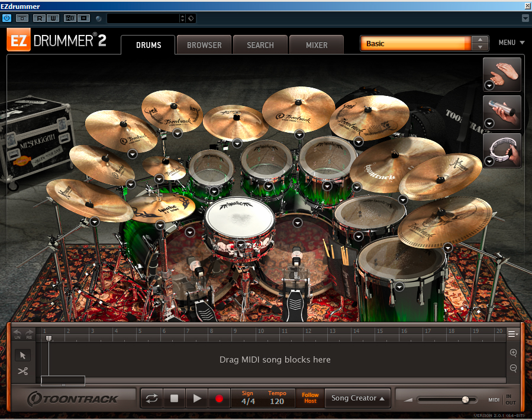The height and width of the screenshot is (420, 532).
Task: Open the BROWSER tab
Action: [204, 45]
